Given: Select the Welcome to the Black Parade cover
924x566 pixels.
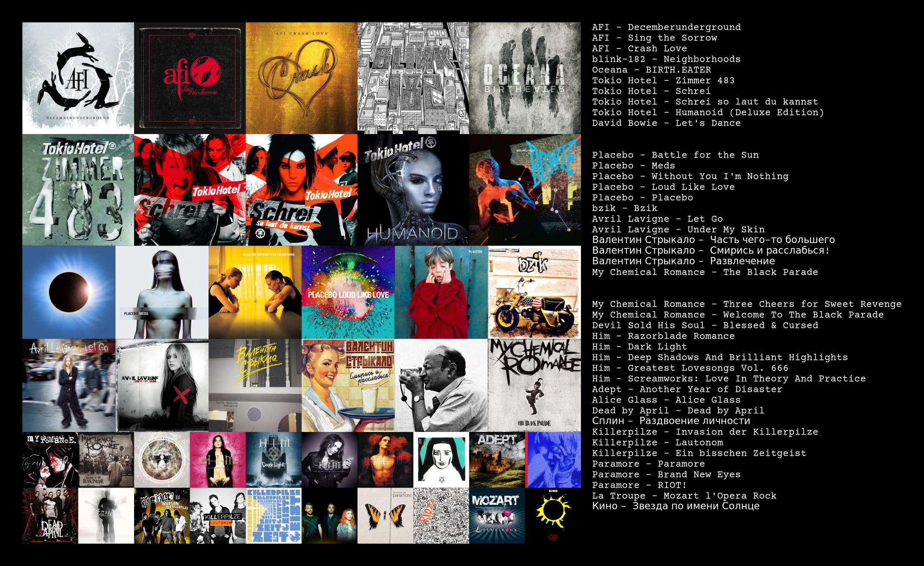Looking at the screenshot, I should pos(106,460).
